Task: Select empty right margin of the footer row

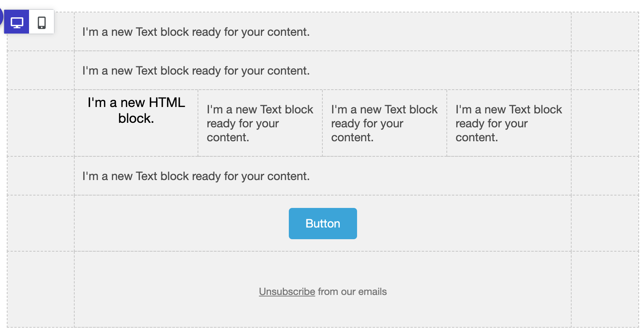Action: pos(605,289)
